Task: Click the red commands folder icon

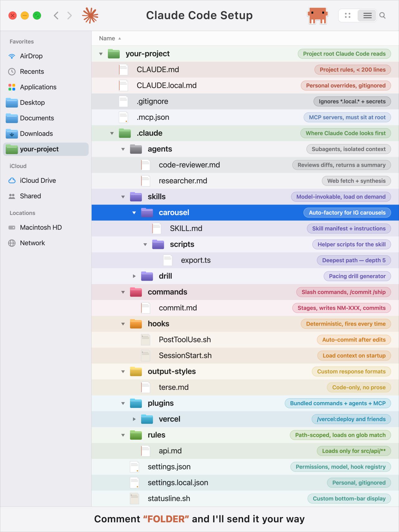Action: tap(136, 292)
